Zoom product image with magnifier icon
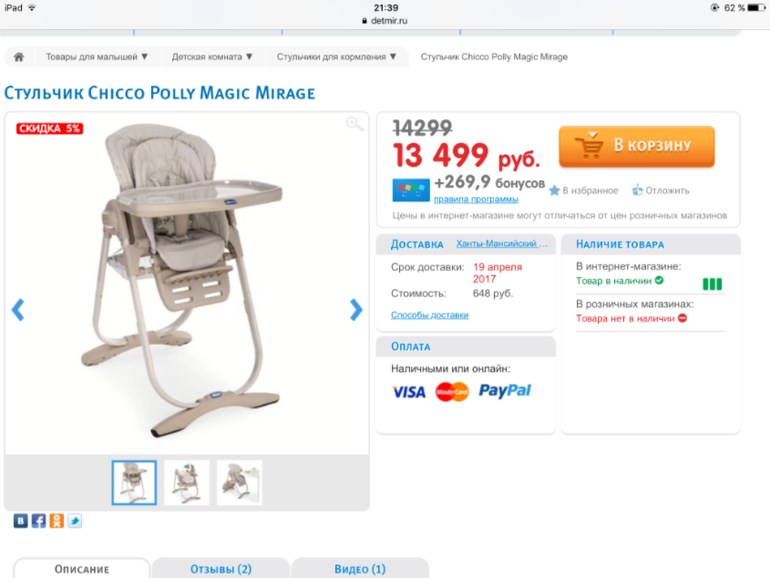Image resolution: width=770 pixels, height=578 pixels. [355, 124]
